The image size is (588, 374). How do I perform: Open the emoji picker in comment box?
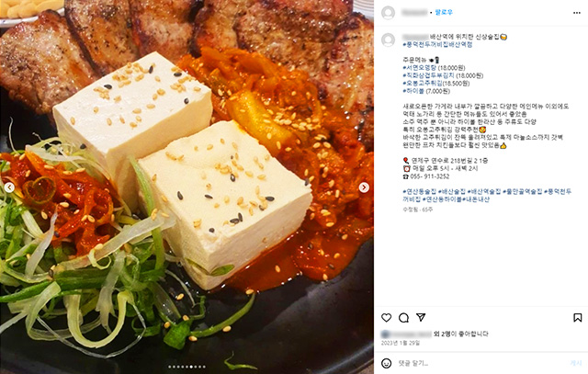click(x=386, y=363)
